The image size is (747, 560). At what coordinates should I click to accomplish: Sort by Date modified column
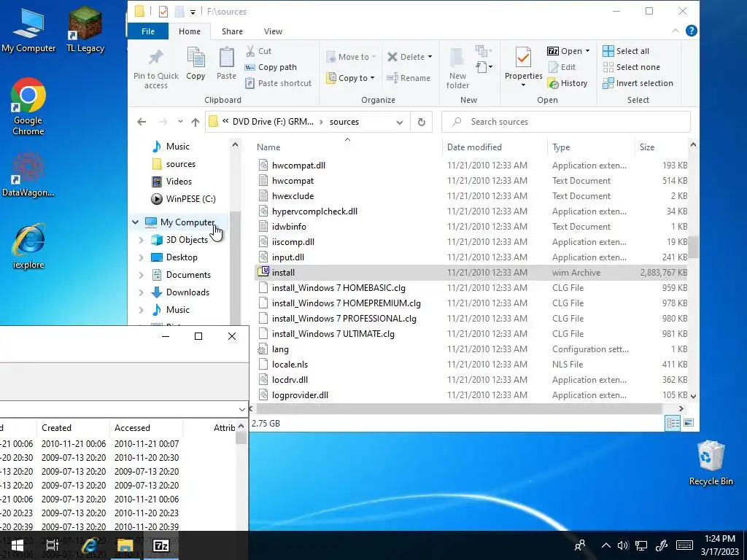(x=495, y=147)
